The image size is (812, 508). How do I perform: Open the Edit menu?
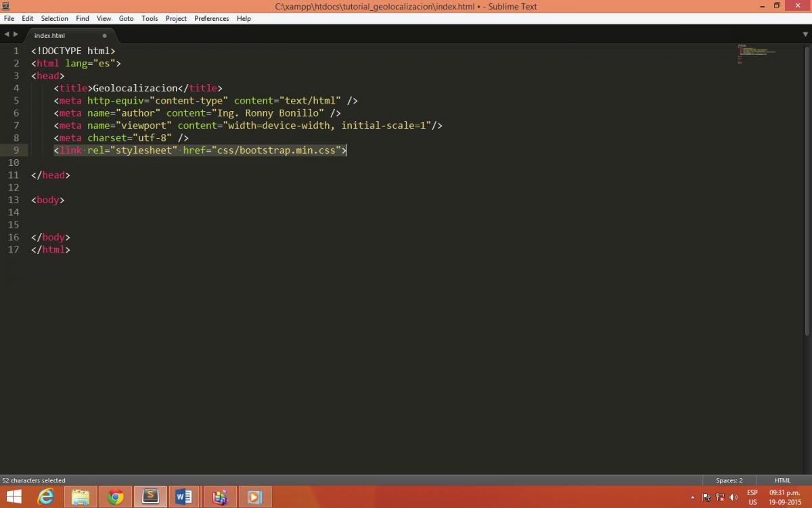tap(28, 18)
